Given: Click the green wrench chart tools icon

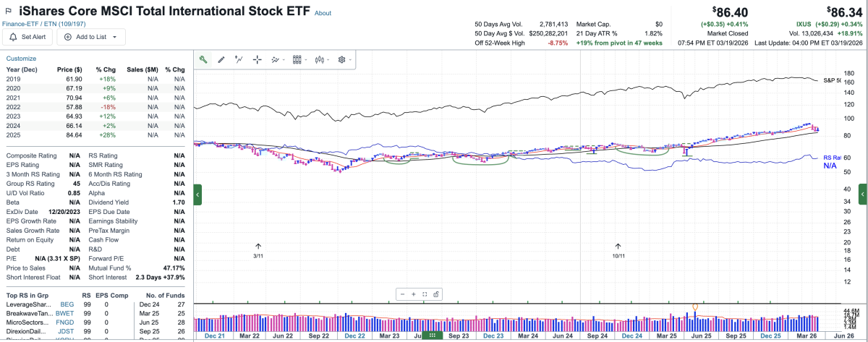Looking at the screenshot, I should click(204, 59).
